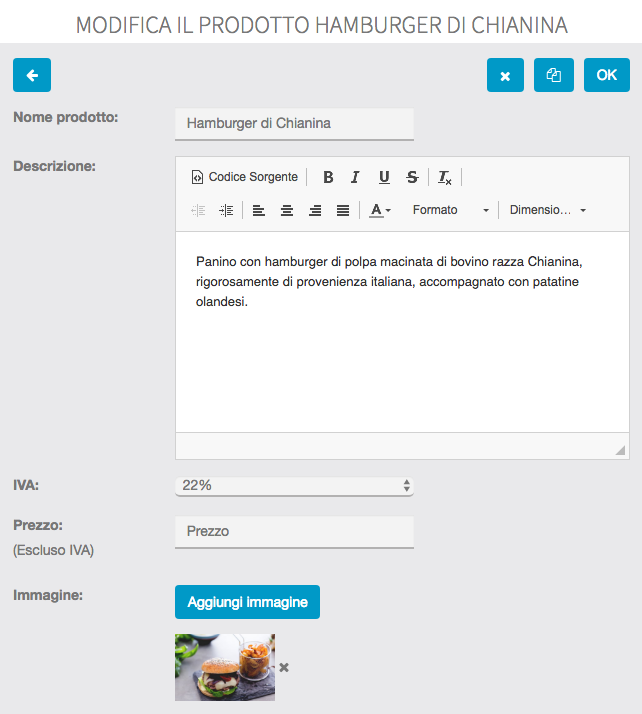The height and width of the screenshot is (714, 642).
Task: Open Codice Sorgente source view
Action: [244, 177]
